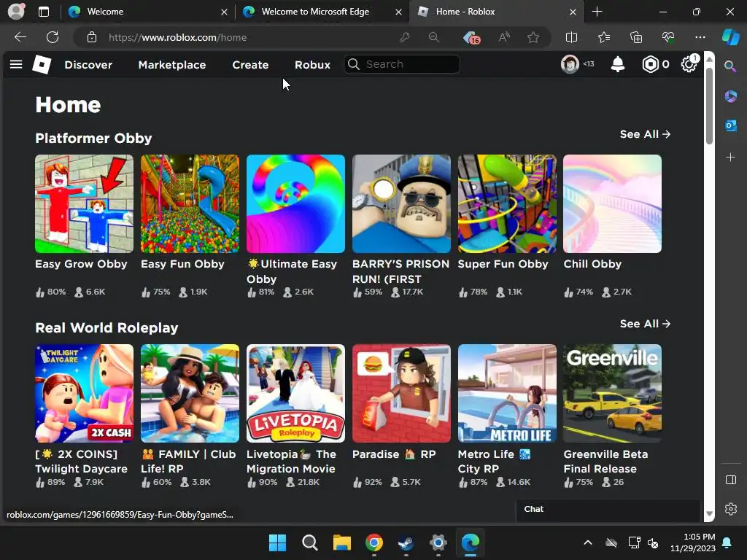Open the tab actions menu icon
The height and width of the screenshot is (560, 747).
pos(43,12)
